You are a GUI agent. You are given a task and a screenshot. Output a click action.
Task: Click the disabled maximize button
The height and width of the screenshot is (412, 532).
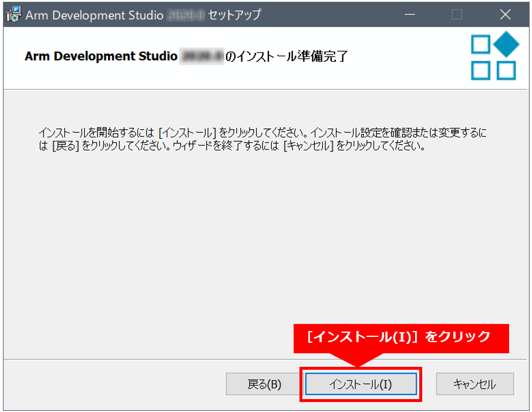(457, 15)
